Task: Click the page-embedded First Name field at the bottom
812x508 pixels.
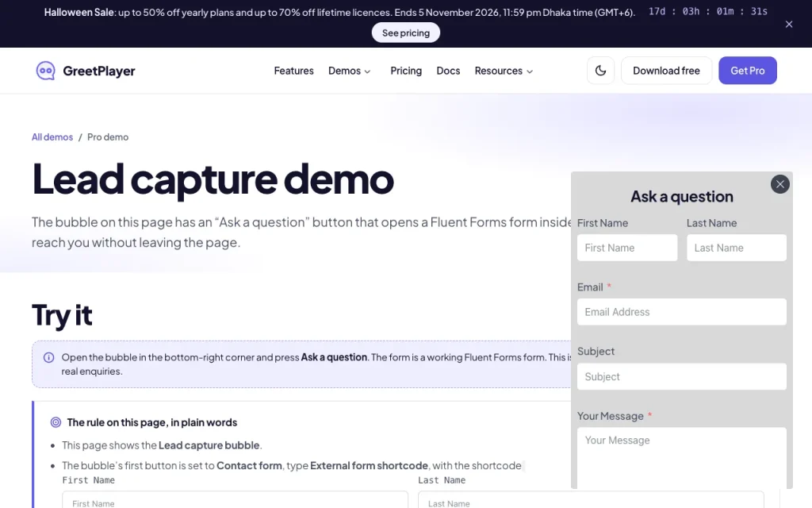Action: tap(235, 500)
